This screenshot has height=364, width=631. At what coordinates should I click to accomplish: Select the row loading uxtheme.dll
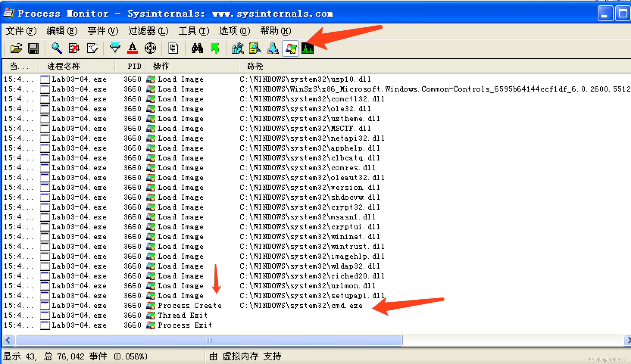point(316,119)
